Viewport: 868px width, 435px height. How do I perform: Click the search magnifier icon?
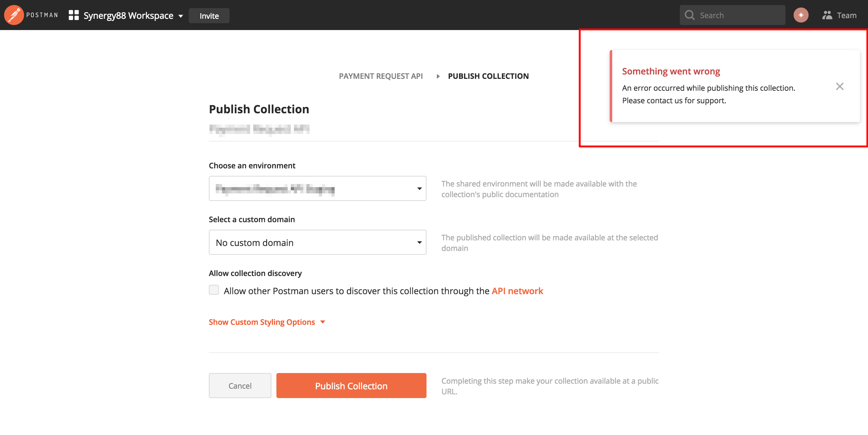pos(689,15)
